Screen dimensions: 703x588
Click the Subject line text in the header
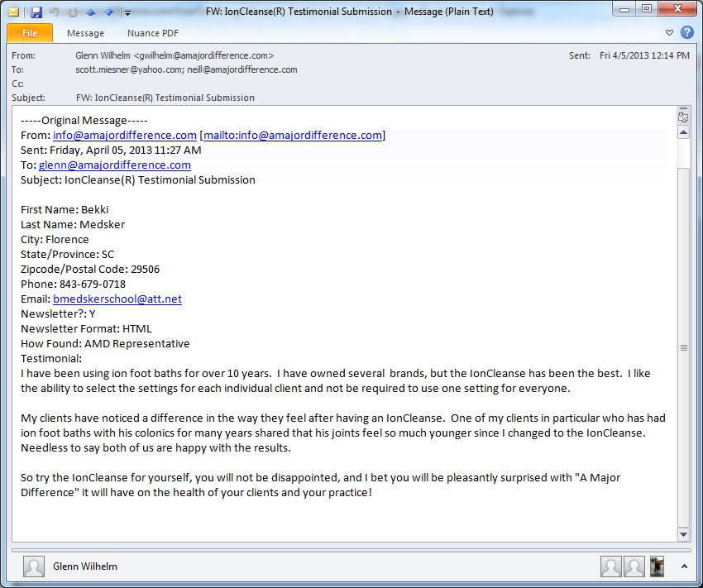click(x=165, y=98)
